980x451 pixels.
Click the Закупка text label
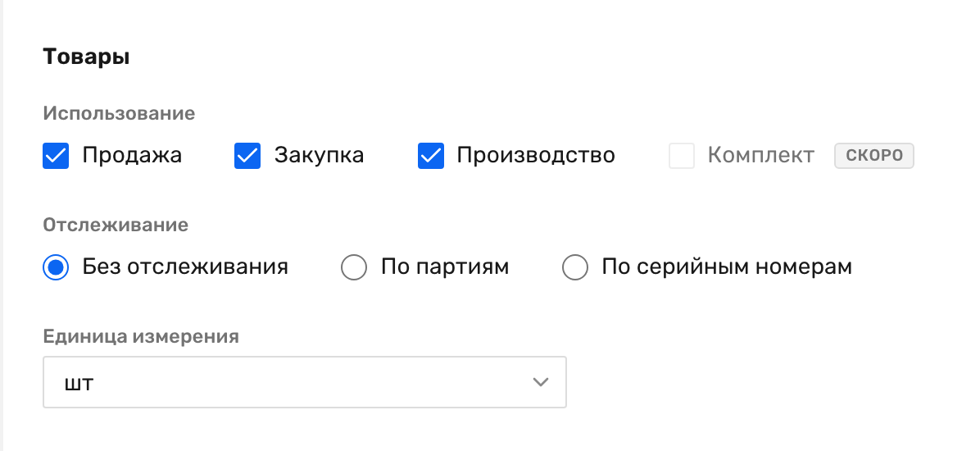(x=319, y=155)
